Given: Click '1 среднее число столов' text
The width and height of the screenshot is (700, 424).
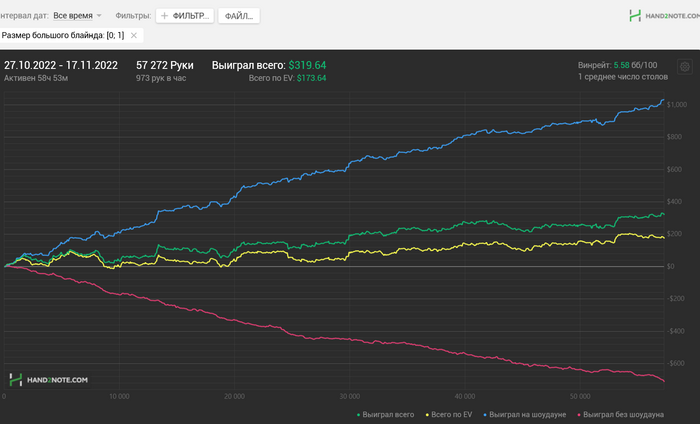Looking at the screenshot, I should (x=623, y=77).
